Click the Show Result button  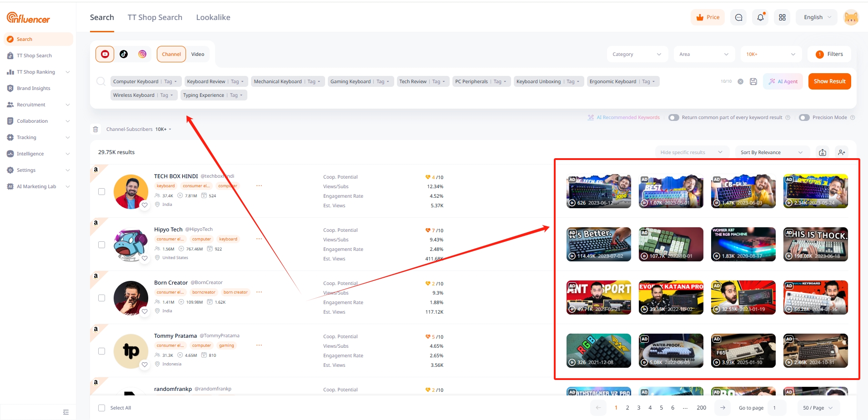click(x=829, y=81)
